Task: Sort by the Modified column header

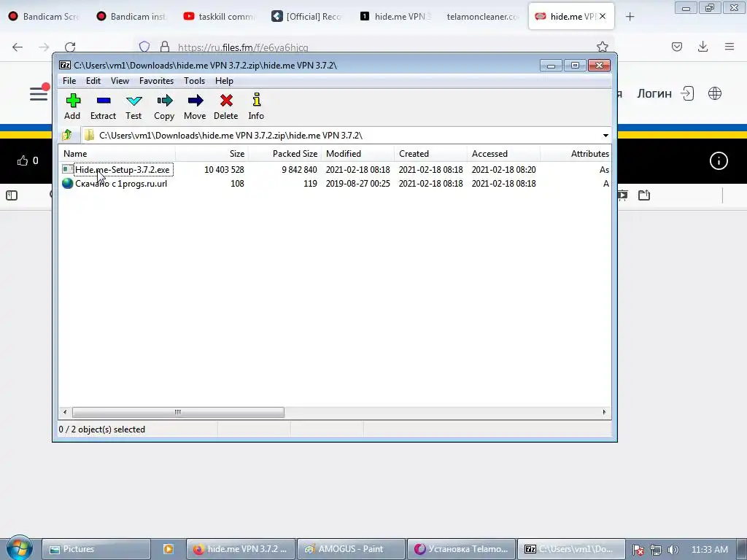Action: point(357,154)
